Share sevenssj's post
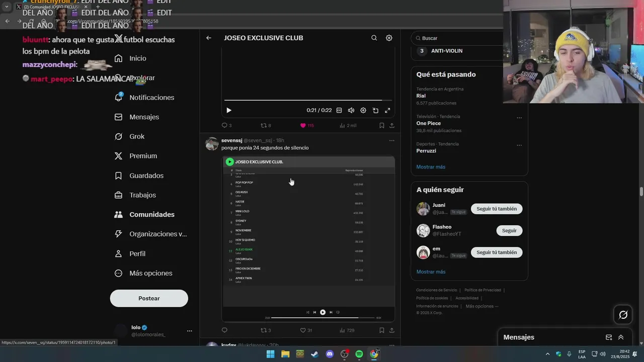 [391, 330]
